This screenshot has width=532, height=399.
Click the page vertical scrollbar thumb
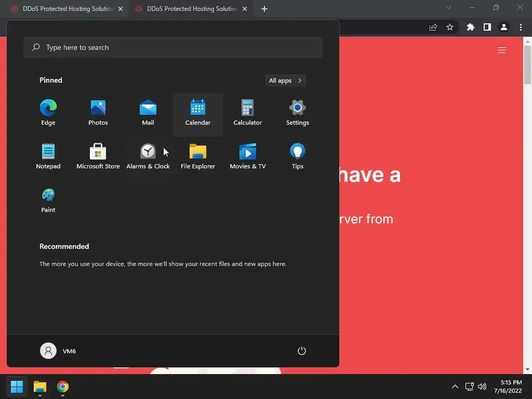tap(527, 64)
